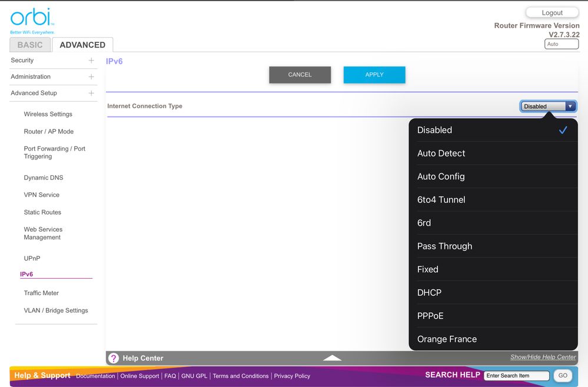Collapse the Advanced Setup section
Viewport: 588px width, 387px height.
click(x=91, y=94)
